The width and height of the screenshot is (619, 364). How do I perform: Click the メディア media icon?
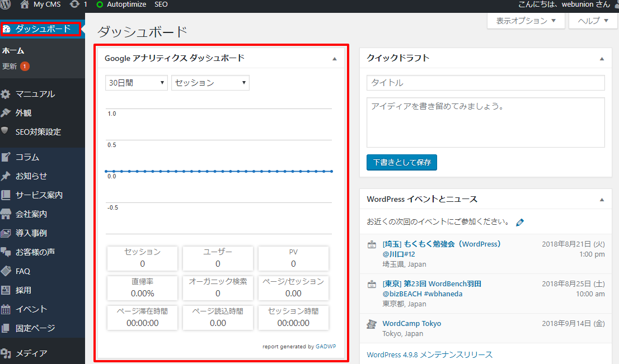click(x=6, y=353)
